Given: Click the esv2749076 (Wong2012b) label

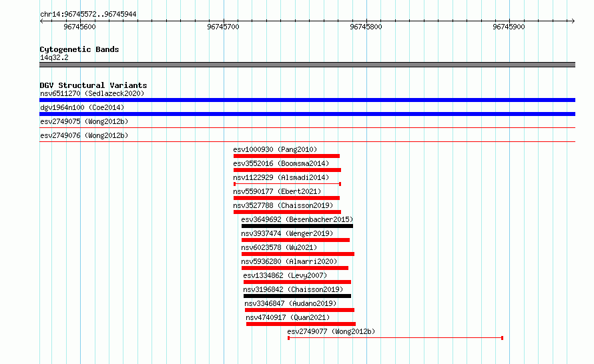Looking at the screenshot, I should 84,135.
